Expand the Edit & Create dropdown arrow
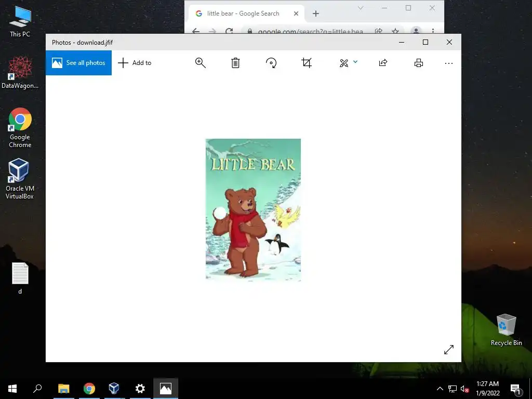The height and width of the screenshot is (399, 532). [355, 62]
